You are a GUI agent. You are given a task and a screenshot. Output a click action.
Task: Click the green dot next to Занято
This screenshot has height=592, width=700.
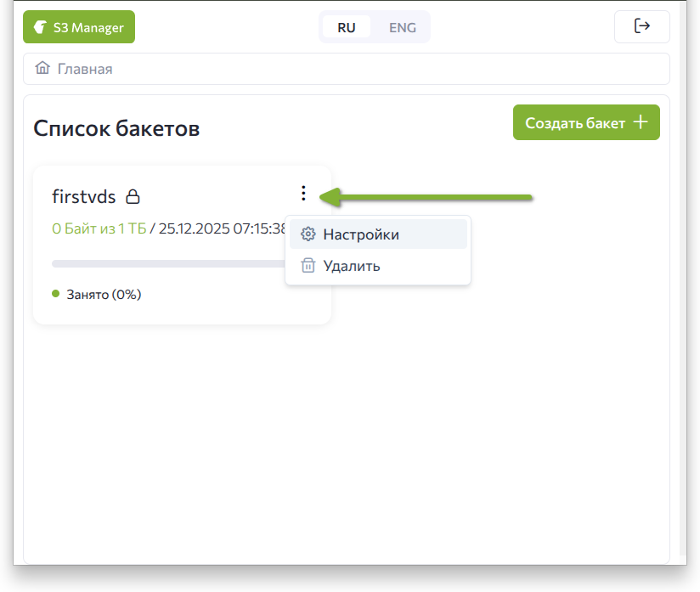pyautogui.click(x=56, y=295)
